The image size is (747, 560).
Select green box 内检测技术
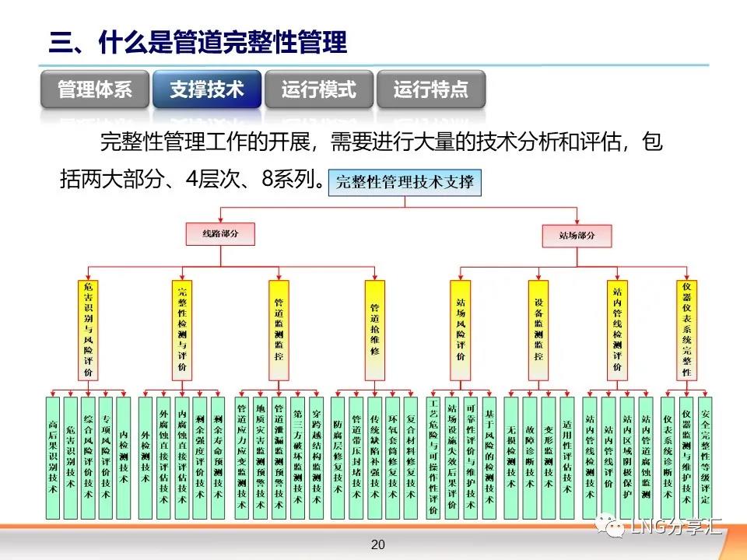click(124, 458)
